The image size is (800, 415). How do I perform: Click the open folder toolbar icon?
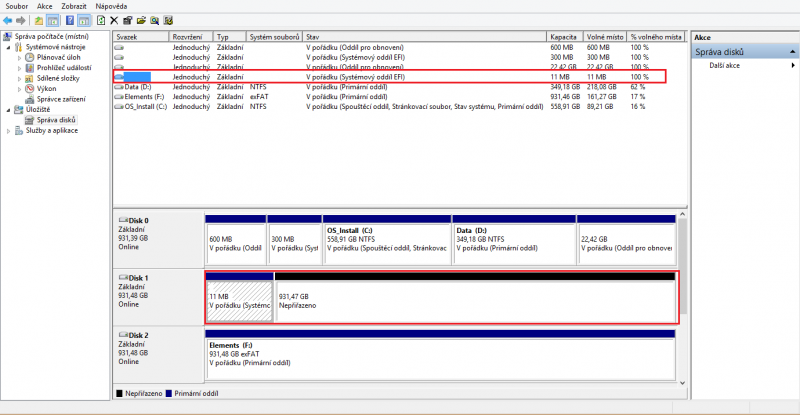[141, 20]
